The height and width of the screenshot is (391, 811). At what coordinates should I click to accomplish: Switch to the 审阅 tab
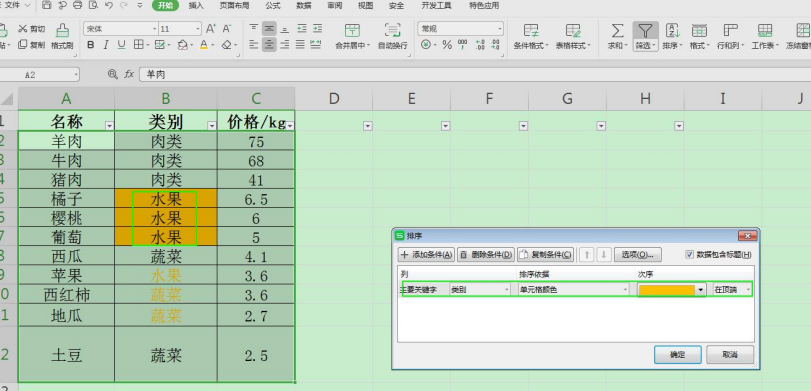pos(335,6)
